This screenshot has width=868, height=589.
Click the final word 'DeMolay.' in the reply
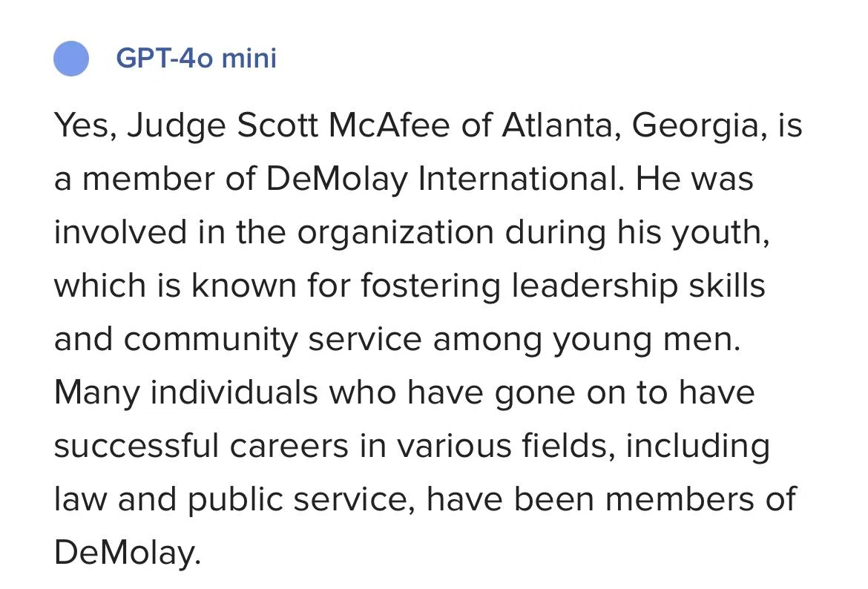point(128,553)
